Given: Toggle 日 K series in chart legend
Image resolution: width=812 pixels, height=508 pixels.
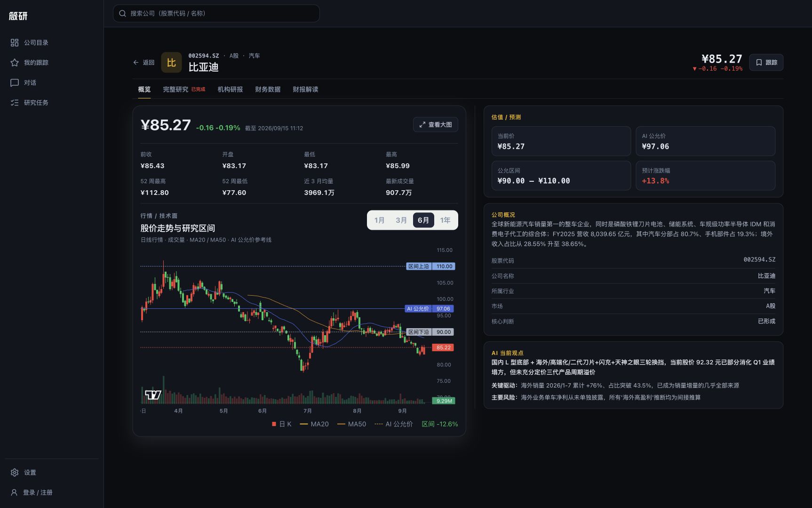Looking at the screenshot, I should coord(281,424).
